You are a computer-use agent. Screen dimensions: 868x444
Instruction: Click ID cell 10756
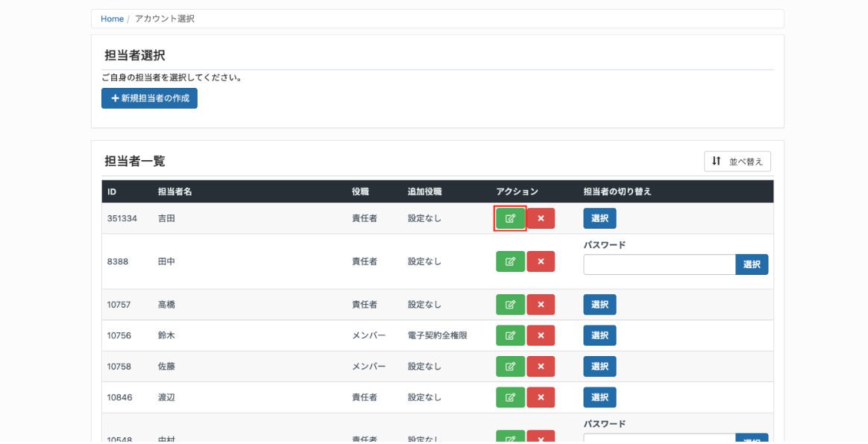click(119, 336)
